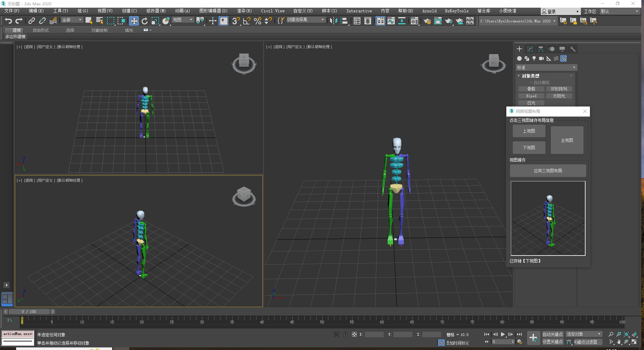This screenshot has height=350, width=644.
Task: Open the 标准 category dropdown
Action: point(546,67)
